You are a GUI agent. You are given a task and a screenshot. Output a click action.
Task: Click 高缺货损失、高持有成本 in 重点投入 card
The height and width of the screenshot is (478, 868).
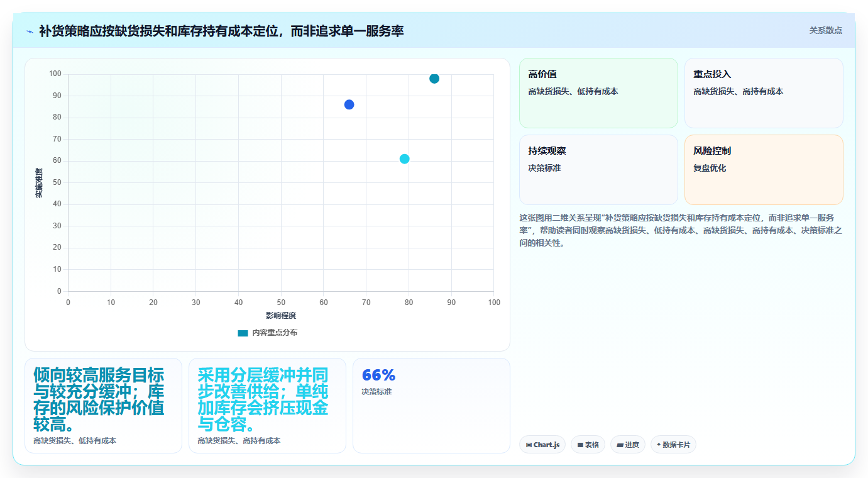(739, 92)
